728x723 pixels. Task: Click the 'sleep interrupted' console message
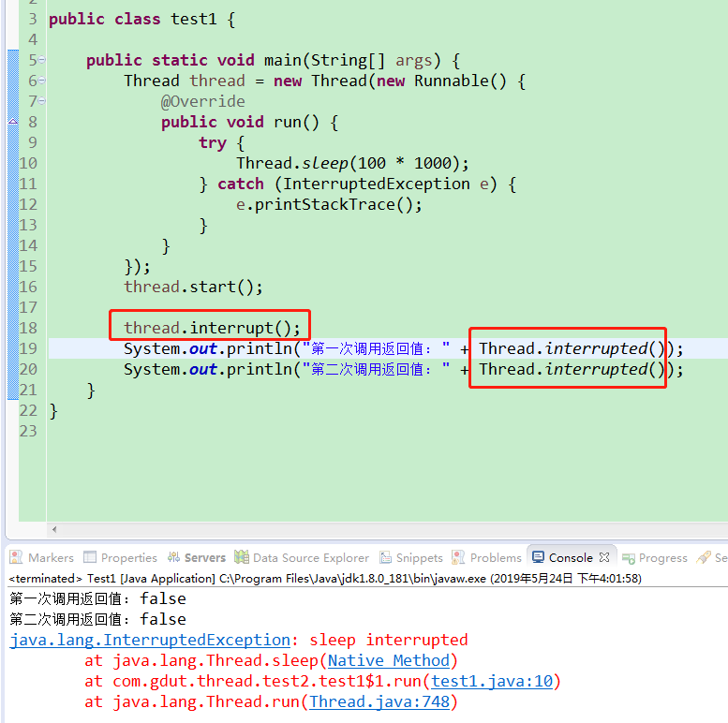pos(389,640)
